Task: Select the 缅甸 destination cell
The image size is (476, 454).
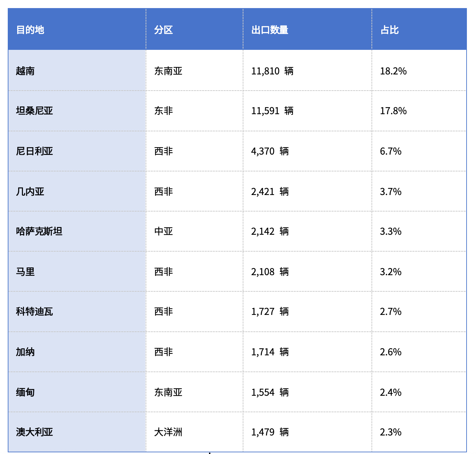Action: coord(77,392)
